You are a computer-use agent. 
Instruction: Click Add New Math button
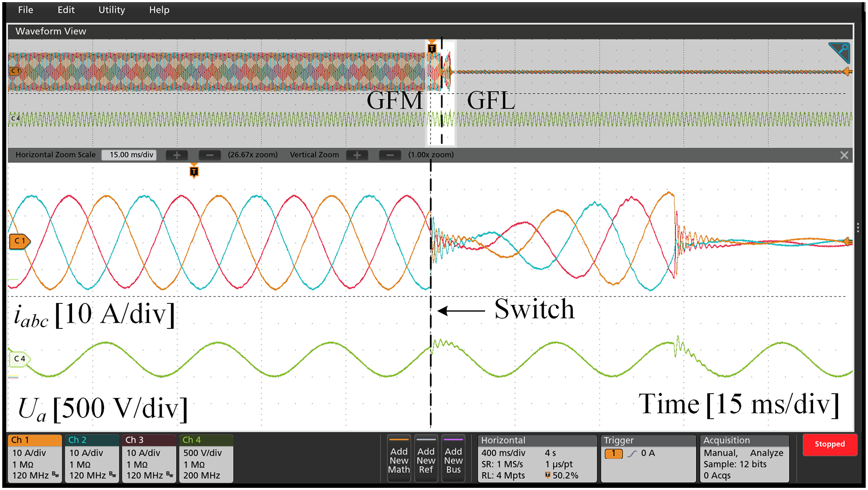(x=399, y=458)
